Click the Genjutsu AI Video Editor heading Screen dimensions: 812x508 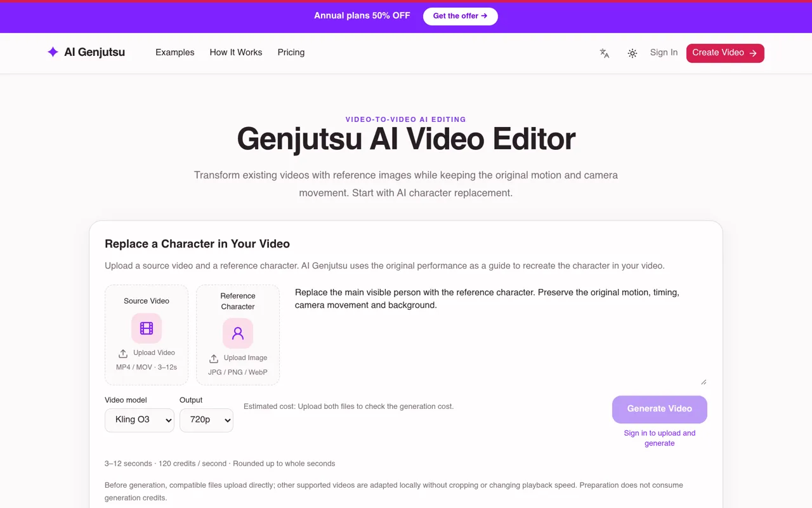406,139
